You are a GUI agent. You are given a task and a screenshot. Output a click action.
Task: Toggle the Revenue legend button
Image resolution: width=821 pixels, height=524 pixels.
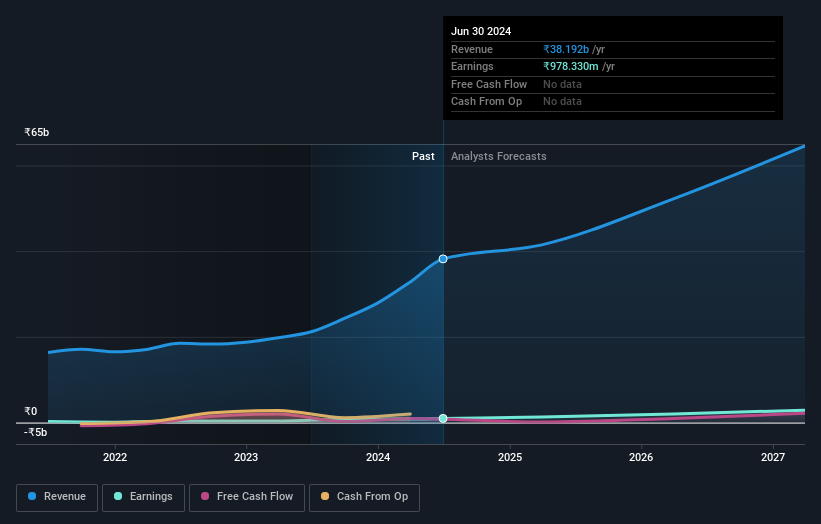[57, 497]
